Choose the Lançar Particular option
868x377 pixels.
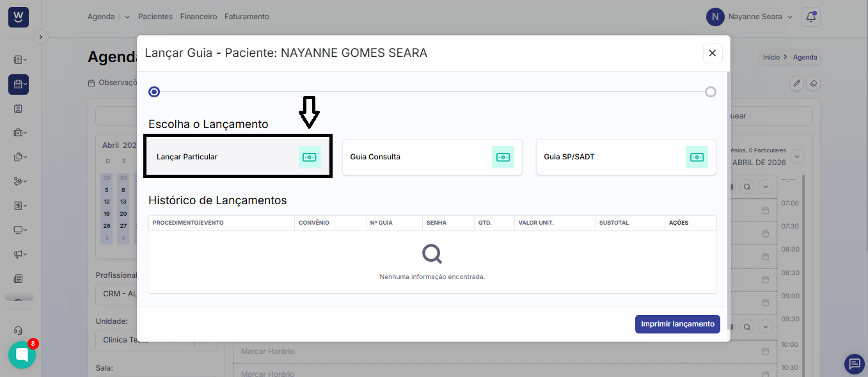click(238, 157)
